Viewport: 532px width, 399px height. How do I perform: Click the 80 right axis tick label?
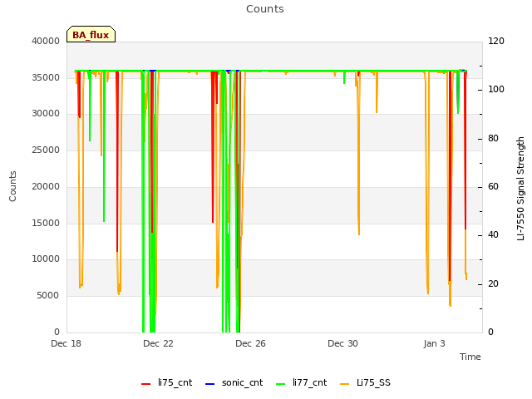click(x=493, y=139)
